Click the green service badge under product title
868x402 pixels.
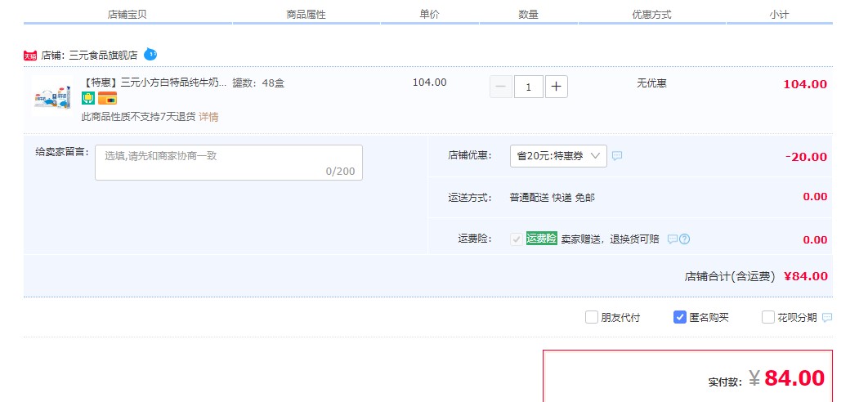(x=88, y=98)
